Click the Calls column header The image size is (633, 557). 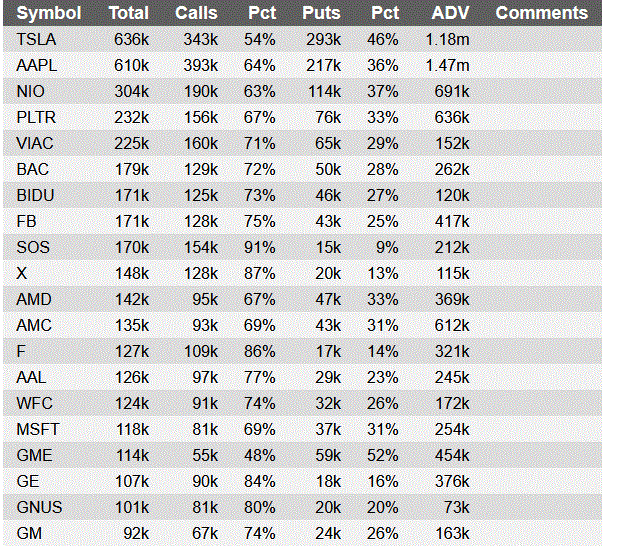click(196, 13)
